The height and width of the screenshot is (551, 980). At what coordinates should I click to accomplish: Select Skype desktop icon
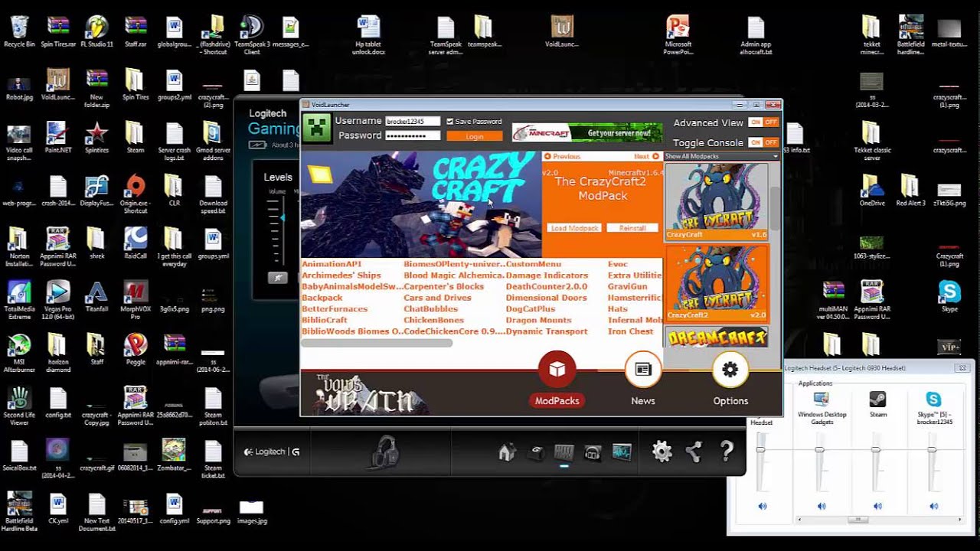[x=949, y=297]
